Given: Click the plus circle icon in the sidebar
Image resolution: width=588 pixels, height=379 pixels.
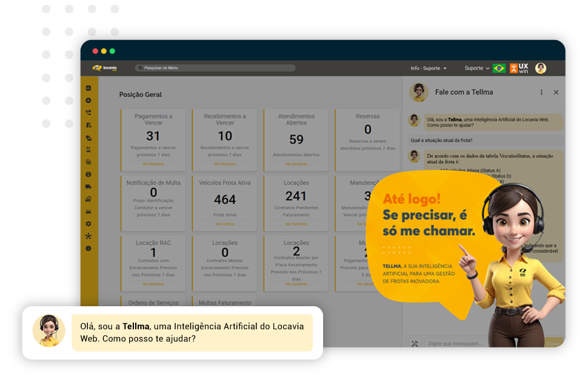Looking at the screenshot, I should [x=89, y=101].
